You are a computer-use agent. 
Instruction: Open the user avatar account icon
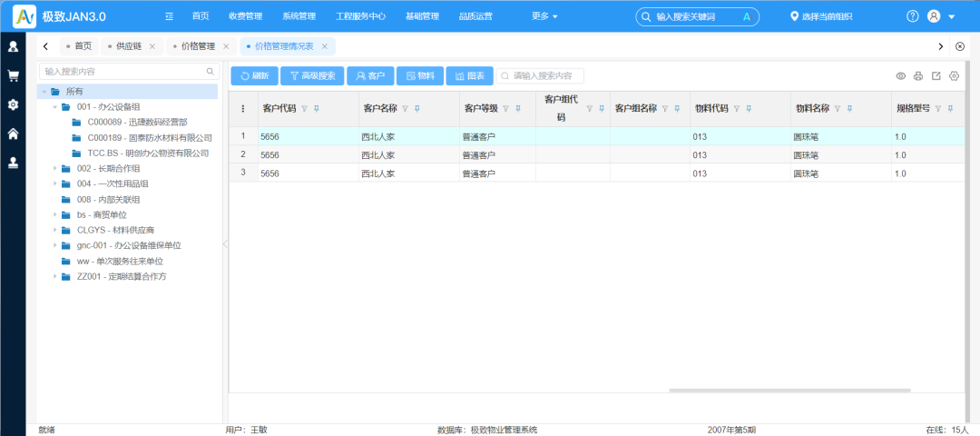point(934,16)
